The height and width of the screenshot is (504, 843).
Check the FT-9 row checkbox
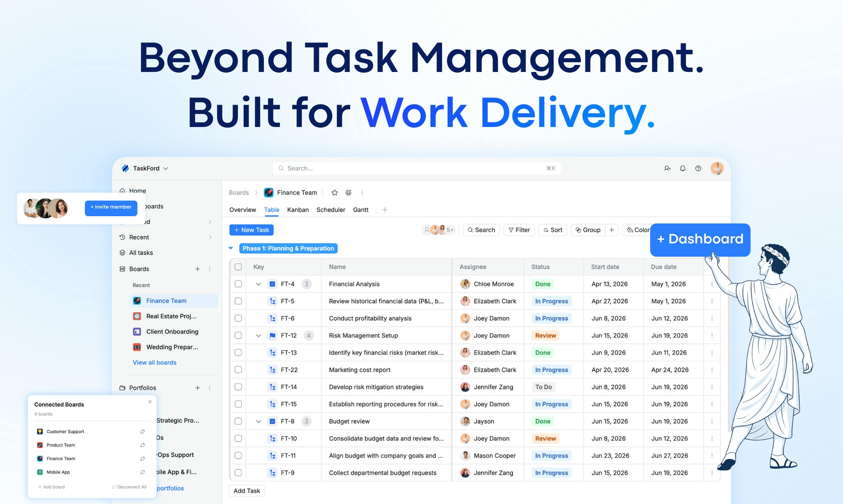238,473
